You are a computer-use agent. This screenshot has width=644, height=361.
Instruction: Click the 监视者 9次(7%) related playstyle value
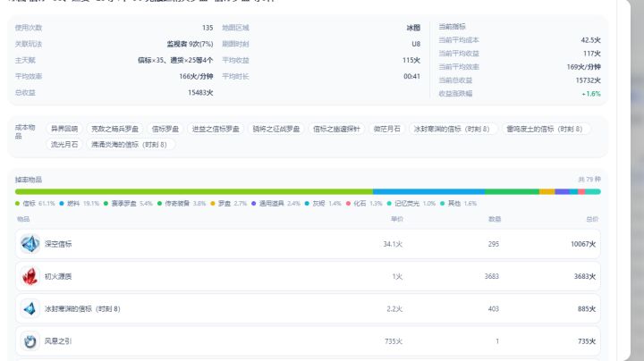pos(190,44)
